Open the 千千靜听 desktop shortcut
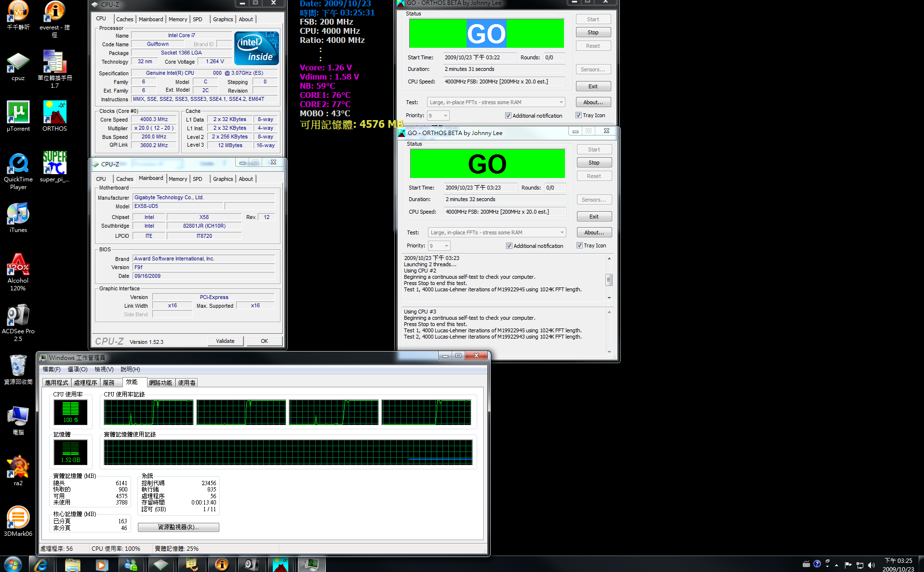This screenshot has height=572, width=924. coord(18,15)
